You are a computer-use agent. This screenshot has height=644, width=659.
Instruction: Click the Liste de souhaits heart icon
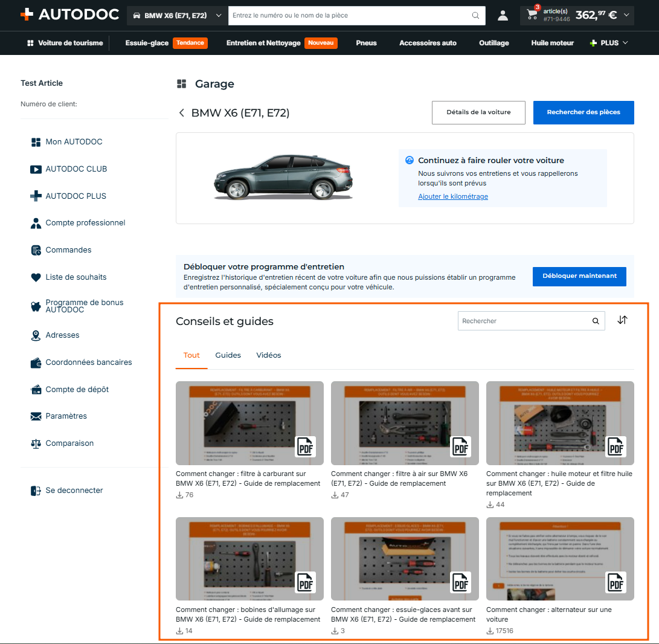[x=36, y=277]
